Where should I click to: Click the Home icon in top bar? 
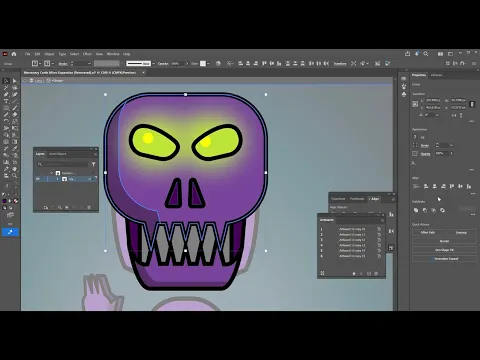14,54
